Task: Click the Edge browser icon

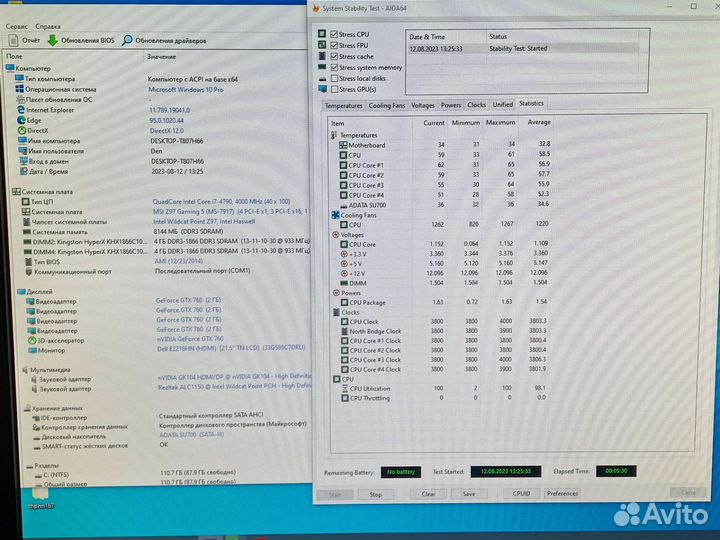Action: pos(21,120)
